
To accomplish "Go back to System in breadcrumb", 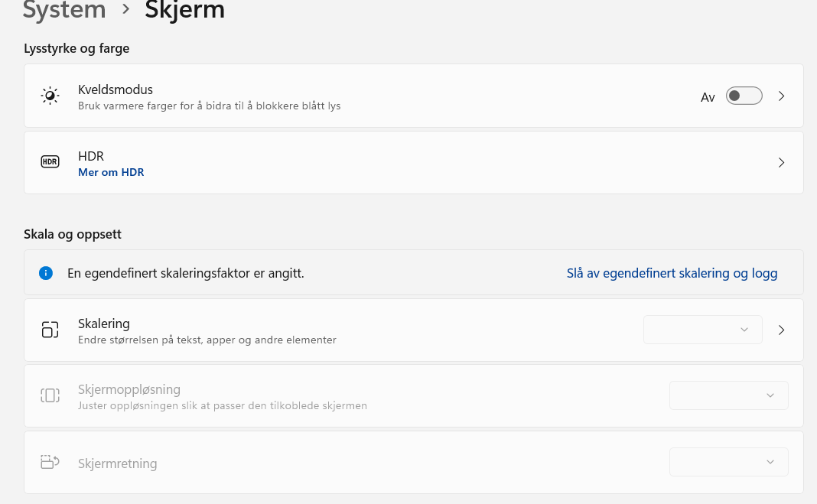I will point(64,11).
